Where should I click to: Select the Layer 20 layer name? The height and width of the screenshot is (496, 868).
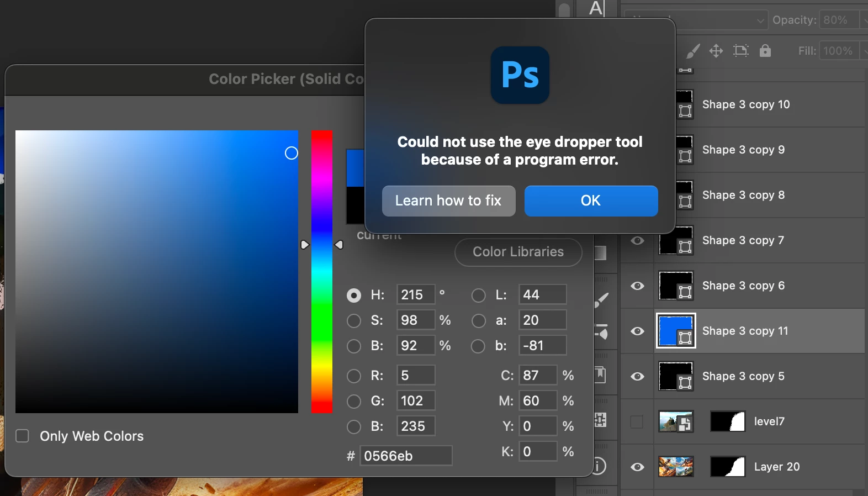click(x=777, y=467)
